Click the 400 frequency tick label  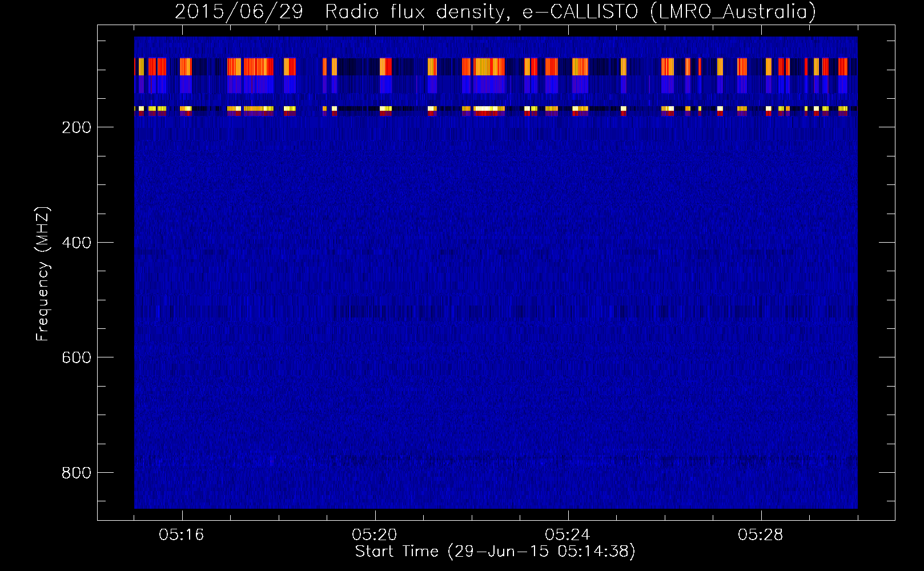click(x=77, y=243)
